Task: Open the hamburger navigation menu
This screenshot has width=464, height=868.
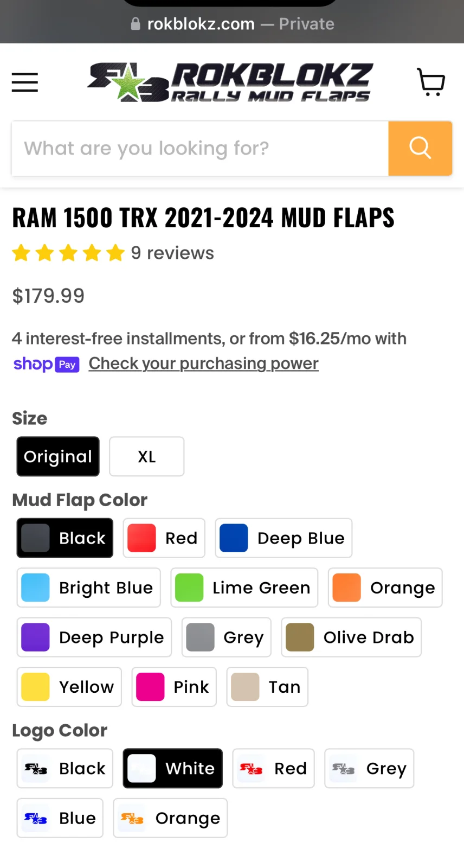Action: pyautogui.click(x=25, y=82)
